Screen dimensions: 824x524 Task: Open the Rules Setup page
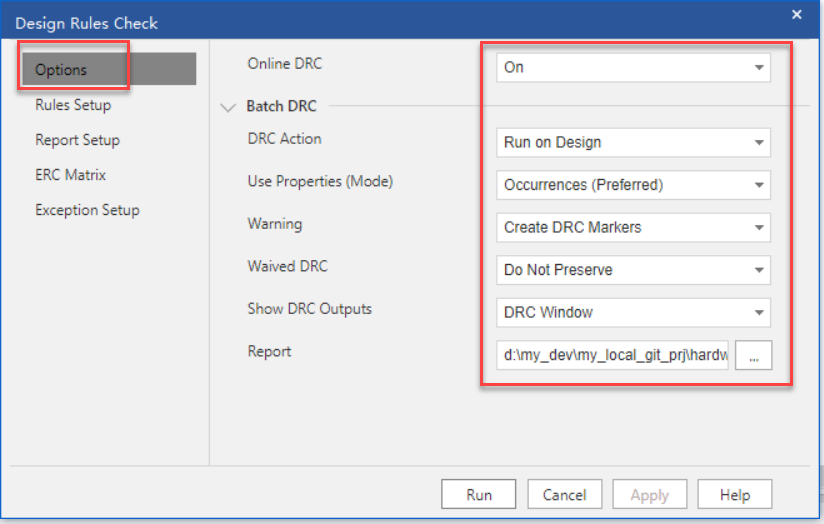(x=73, y=105)
